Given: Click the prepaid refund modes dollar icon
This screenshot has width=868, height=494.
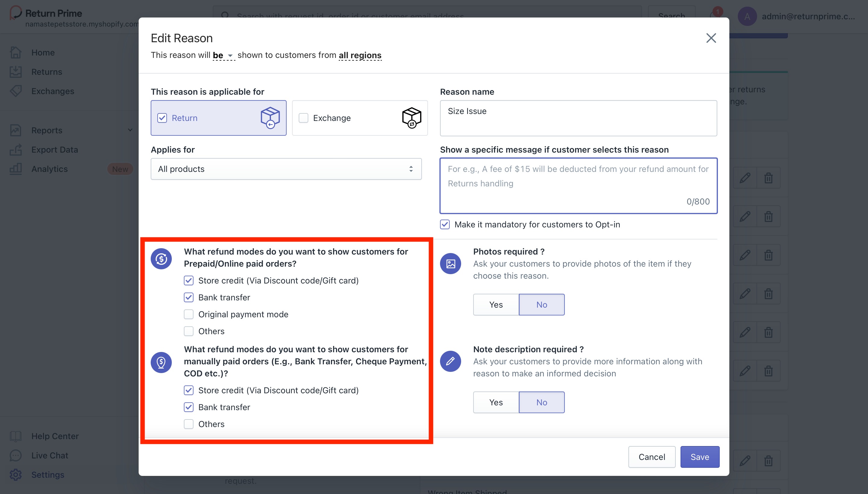Looking at the screenshot, I should 161,259.
